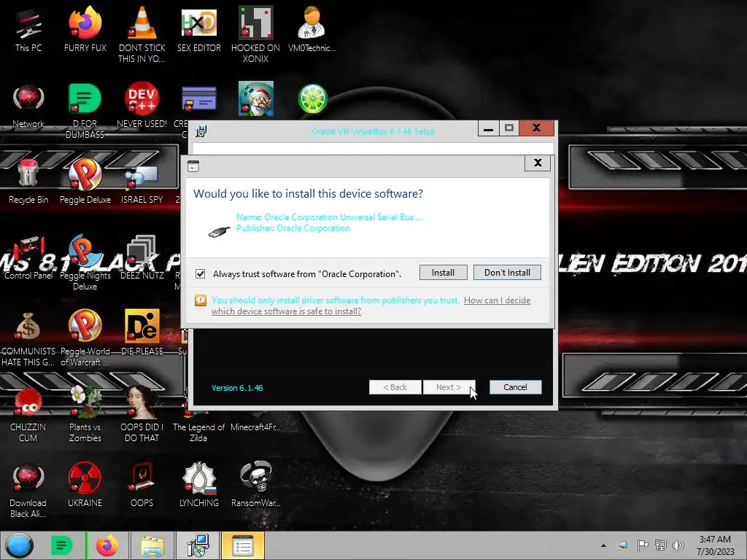747x560 pixels.
Task: Open The Legend of Zilda shortcut label
Action: pos(198,432)
